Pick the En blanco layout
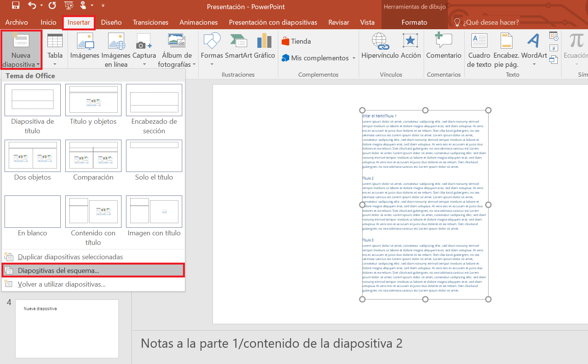 tap(33, 216)
